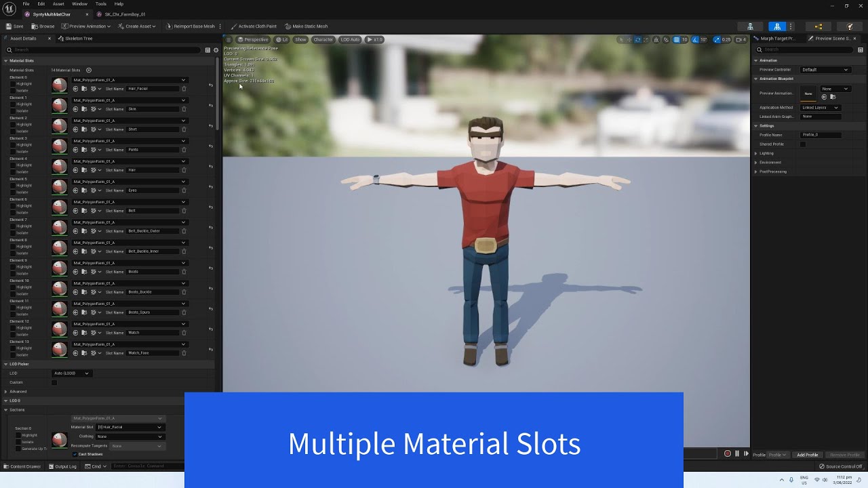
Task: Click Reimport Base Mesh toolbar button
Action: pyautogui.click(x=191, y=26)
